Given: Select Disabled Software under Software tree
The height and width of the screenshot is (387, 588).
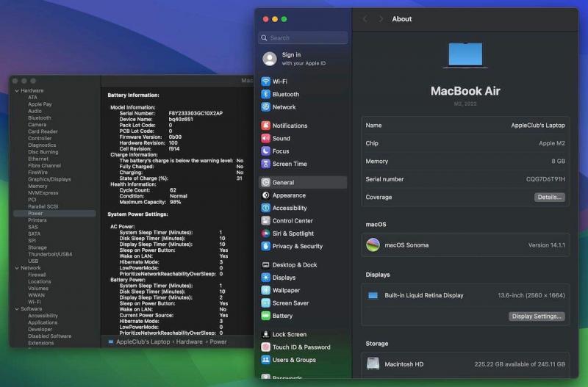Looking at the screenshot, I should tap(49, 336).
